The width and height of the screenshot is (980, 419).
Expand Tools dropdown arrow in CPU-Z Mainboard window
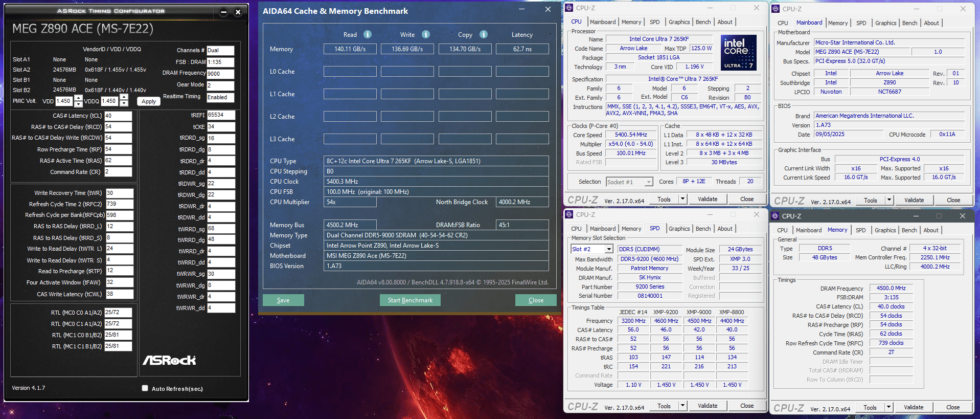(x=889, y=200)
